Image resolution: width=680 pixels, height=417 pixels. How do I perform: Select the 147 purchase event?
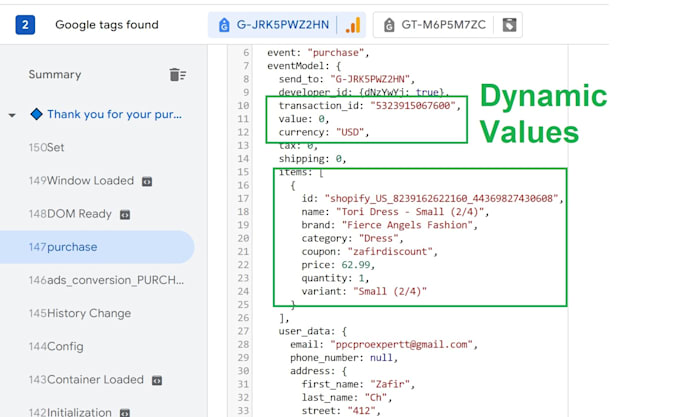click(x=97, y=247)
